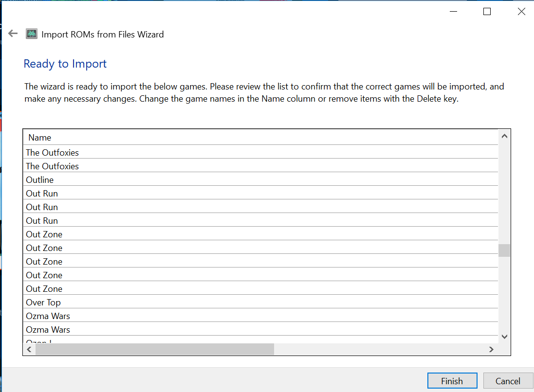The height and width of the screenshot is (392, 534).
Task: Go back using the wizard back arrow
Action: click(13, 34)
